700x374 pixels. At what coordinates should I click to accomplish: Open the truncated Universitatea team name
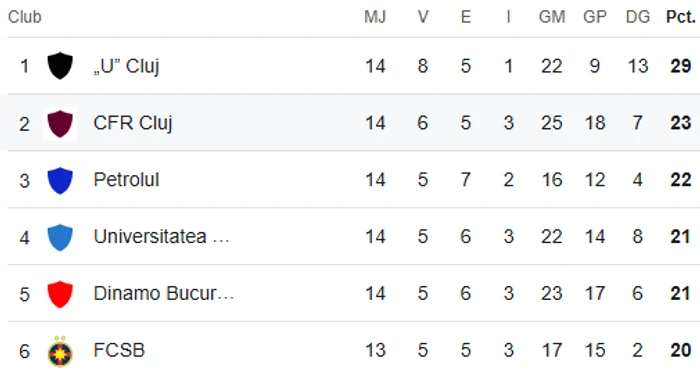point(161,237)
